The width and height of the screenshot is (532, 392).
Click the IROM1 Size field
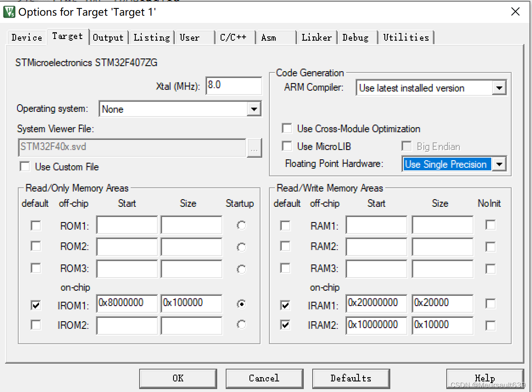tap(191, 303)
